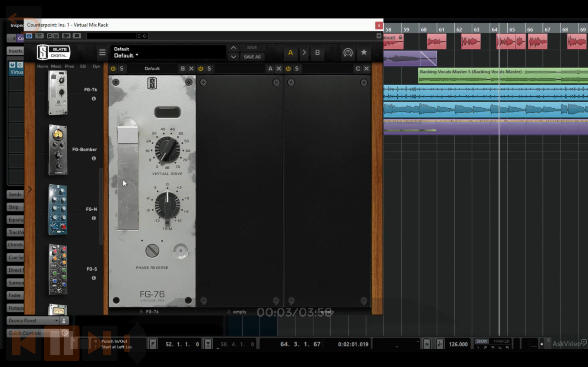Select next preset with down chevron
Viewport: 588px width, 367px height.
point(233,57)
